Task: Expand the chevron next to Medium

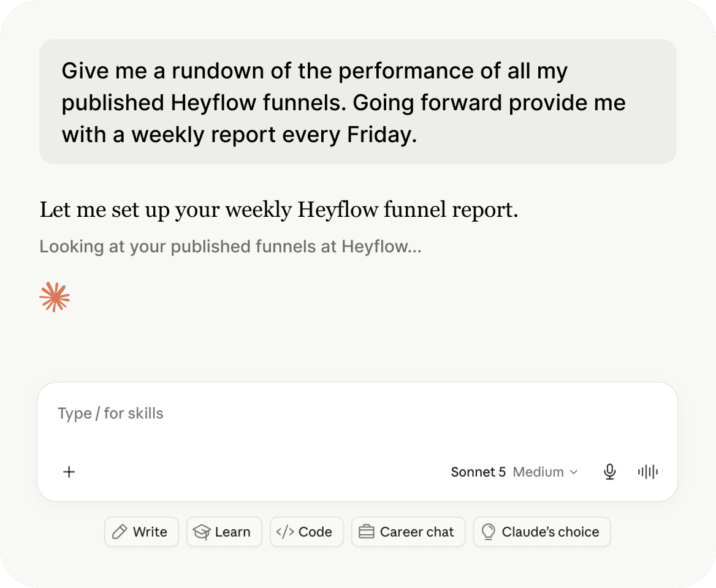Action: click(574, 472)
